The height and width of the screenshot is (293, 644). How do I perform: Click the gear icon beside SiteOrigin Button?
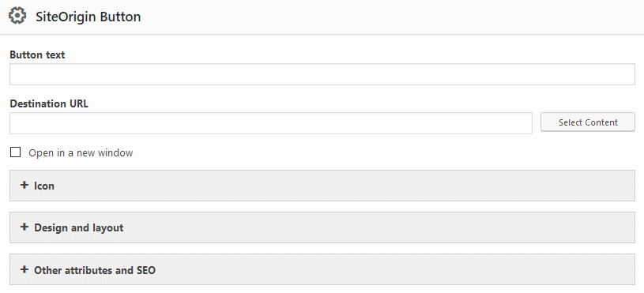[x=17, y=17]
